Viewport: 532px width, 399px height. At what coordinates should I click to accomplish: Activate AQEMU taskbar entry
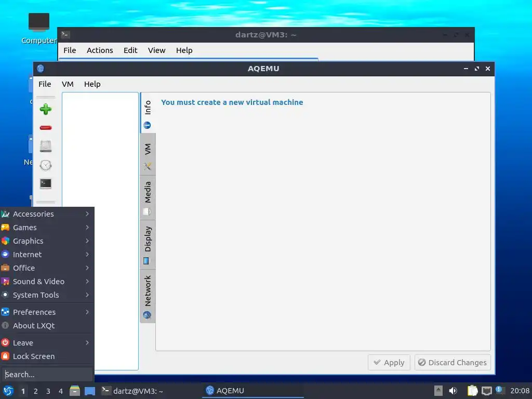tap(253, 391)
